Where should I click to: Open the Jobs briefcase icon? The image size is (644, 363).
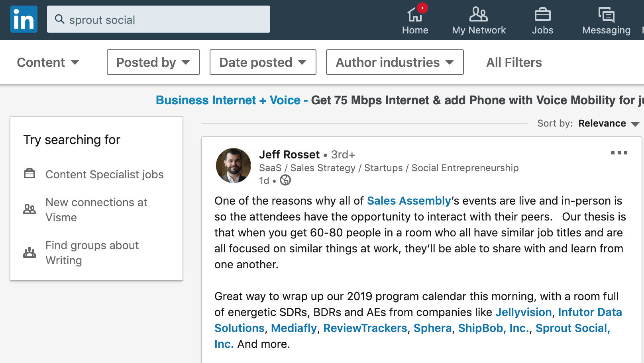coord(542,15)
